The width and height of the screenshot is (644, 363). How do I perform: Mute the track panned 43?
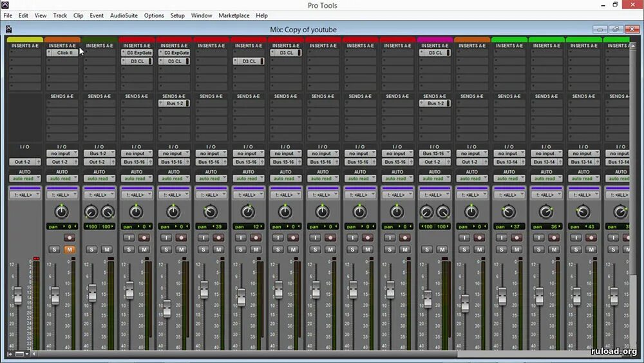click(x=591, y=250)
